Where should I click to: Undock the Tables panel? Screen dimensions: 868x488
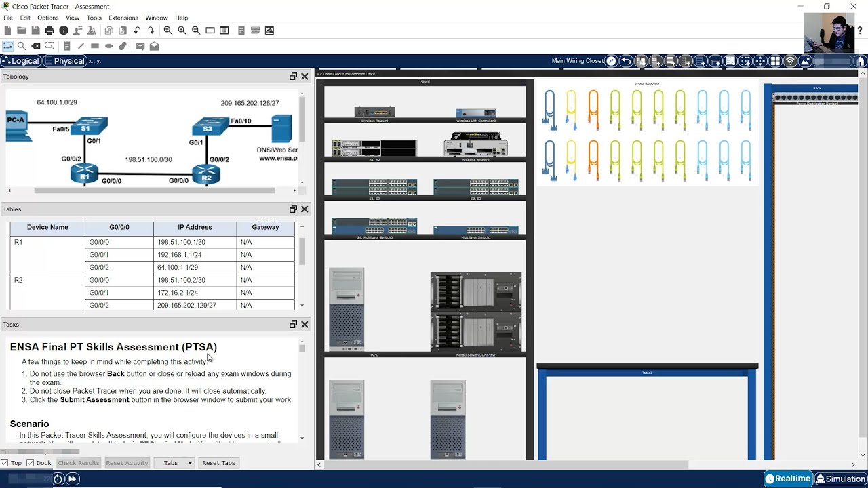pyautogui.click(x=294, y=209)
